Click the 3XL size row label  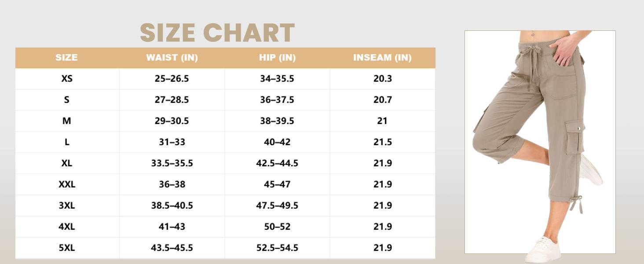67,205
